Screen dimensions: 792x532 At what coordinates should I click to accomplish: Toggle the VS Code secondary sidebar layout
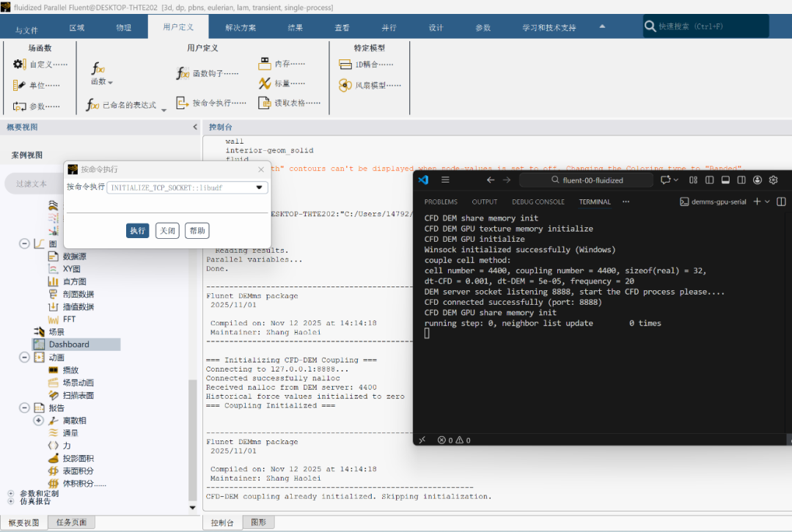(741, 180)
